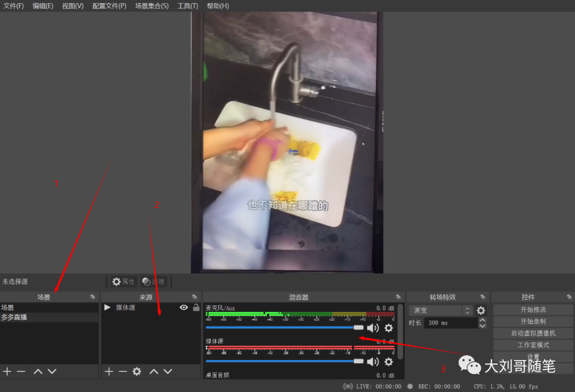
Task: Open the 麦克风/Aux advanced gear in the mixer
Action: tap(388, 328)
